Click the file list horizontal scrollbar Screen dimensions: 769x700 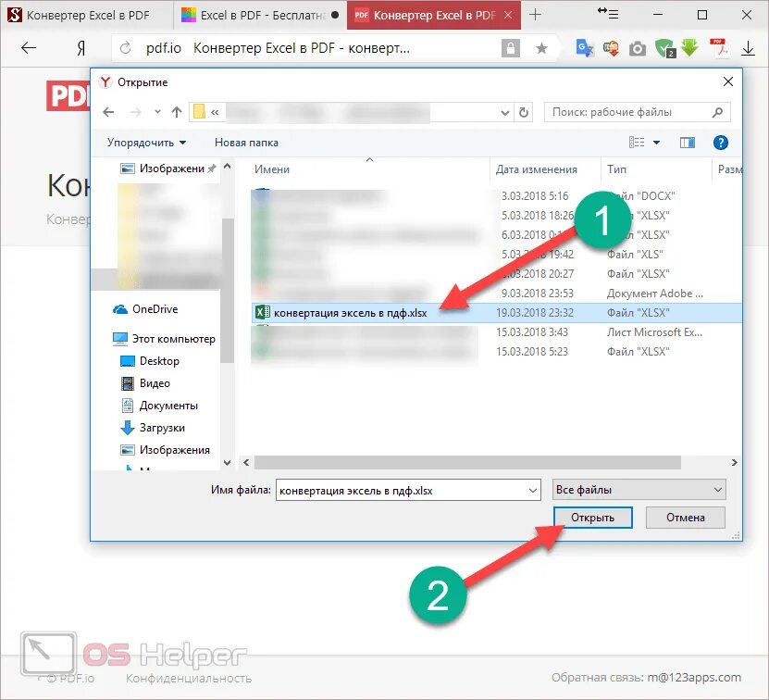pos(467,462)
